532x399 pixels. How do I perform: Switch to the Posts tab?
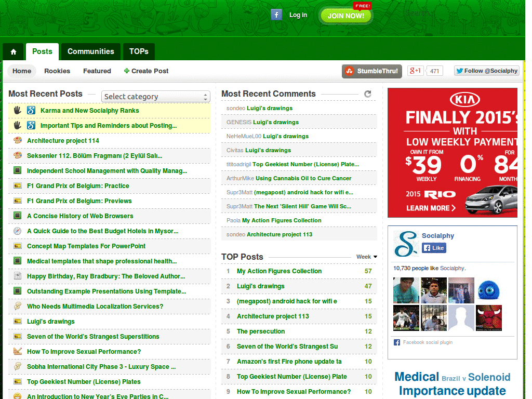tap(43, 51)
